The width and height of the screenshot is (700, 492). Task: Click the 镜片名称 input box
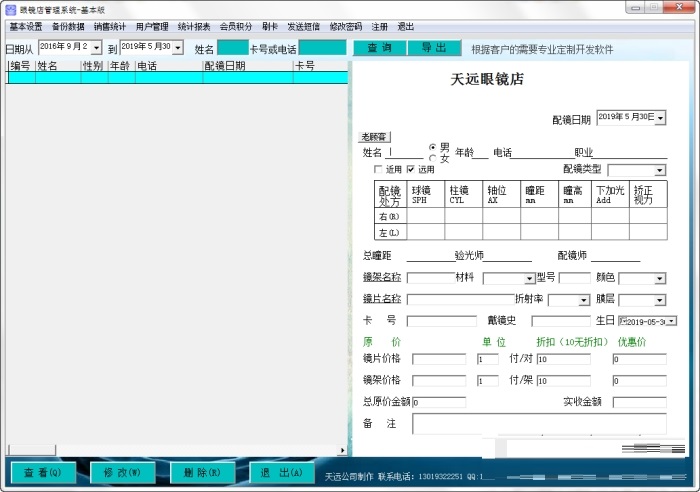click(461, 300)
